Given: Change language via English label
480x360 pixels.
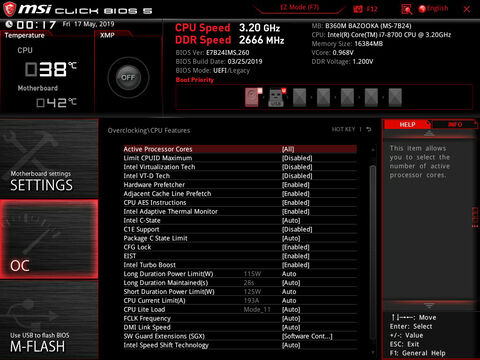Looking at the screenshot, I should click(437, 8).
